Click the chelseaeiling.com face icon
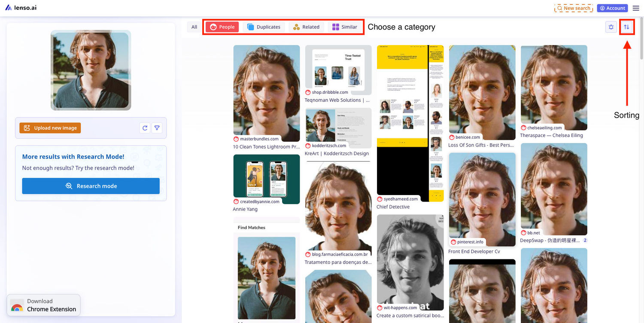The height and width of the screenshot is (323, 644). click(x=524, y=128)
